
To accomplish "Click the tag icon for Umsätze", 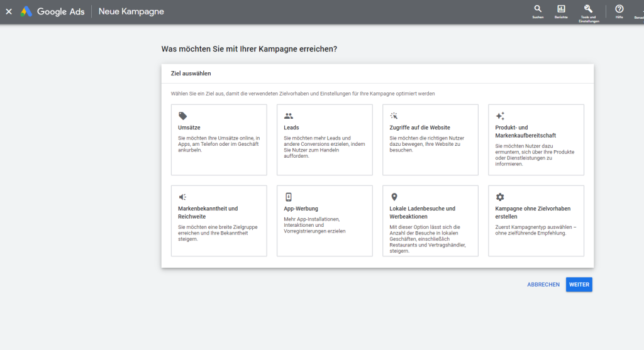I will [182, 116].
